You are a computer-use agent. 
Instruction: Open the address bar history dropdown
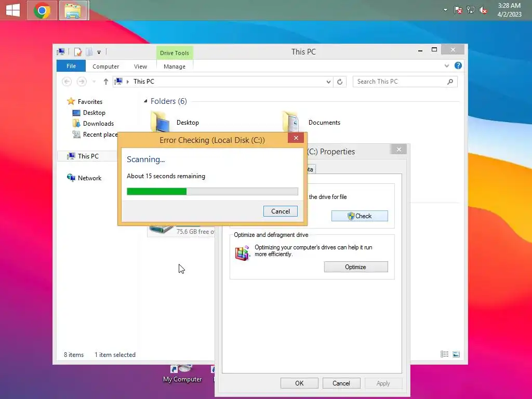[328, 82]
